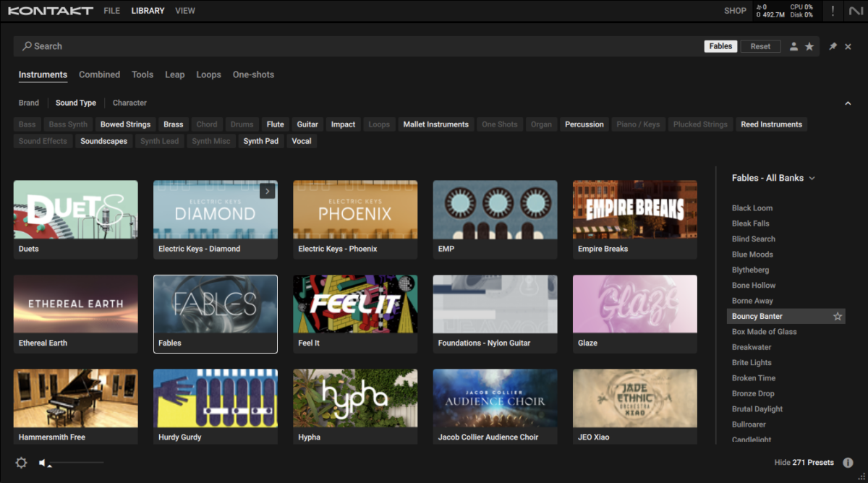Select the EMP library card
Viewport: 868px width, 483px height.
coord(495,220)
